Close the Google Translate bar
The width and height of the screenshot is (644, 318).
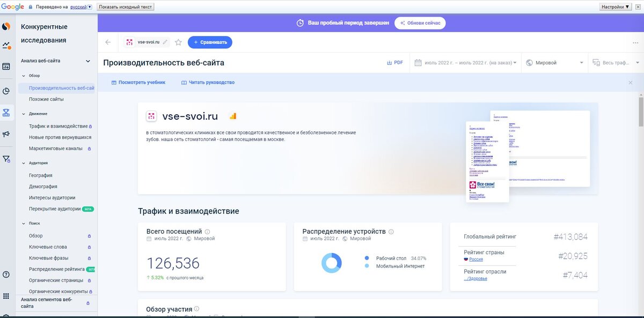[x=638, y=7]
